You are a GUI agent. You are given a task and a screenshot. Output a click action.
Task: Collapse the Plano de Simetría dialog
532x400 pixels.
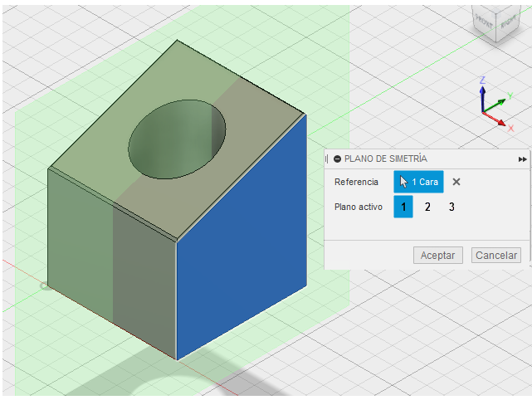pos(337,159)
